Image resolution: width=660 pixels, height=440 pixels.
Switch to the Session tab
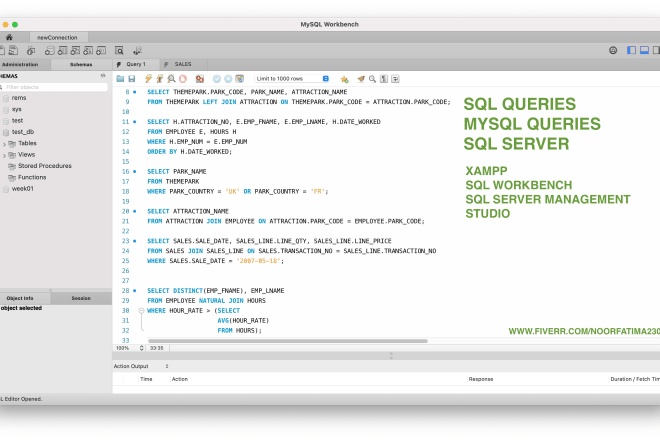click(x=81, y=298)
